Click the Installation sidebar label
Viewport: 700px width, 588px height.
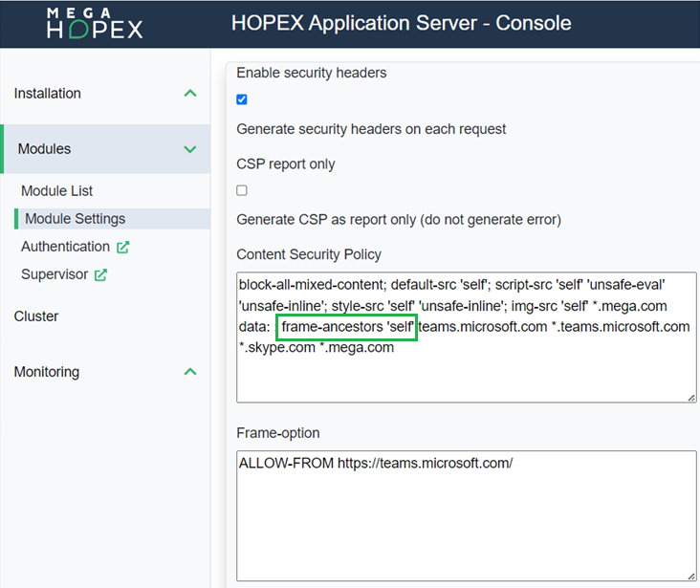48,94
